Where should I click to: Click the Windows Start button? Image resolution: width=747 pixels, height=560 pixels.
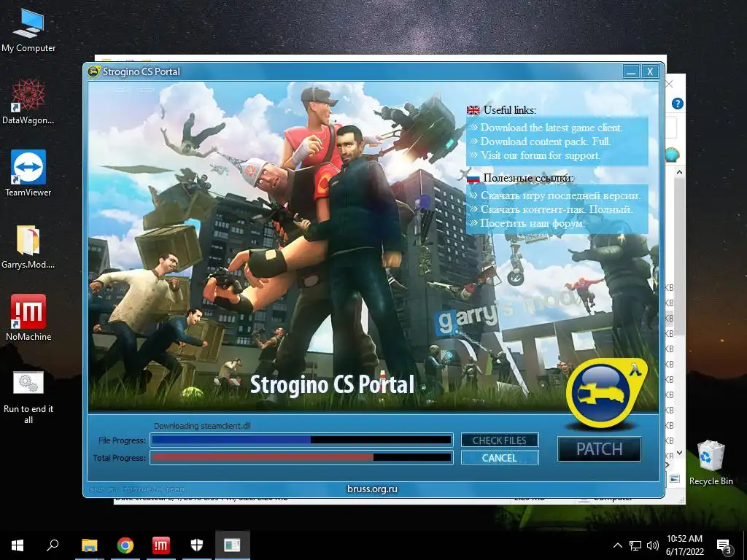click(x=18, y=545)
